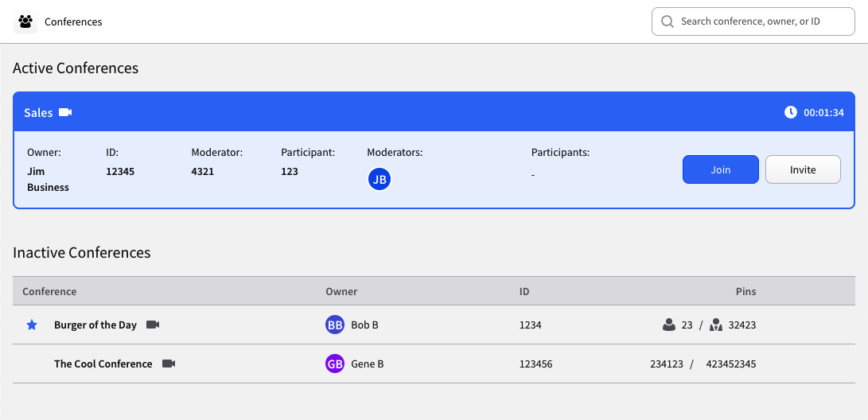Join the Sales conference
Screen dimensions: 868x420
click(720, 169)
